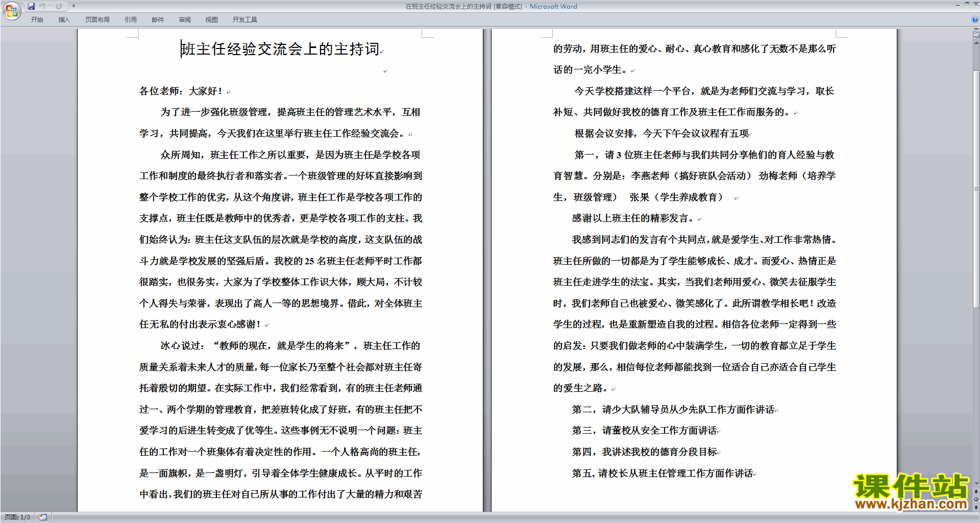
Task: Toggle the ruler display button above the scrollbar
Action: pos(976,35)
